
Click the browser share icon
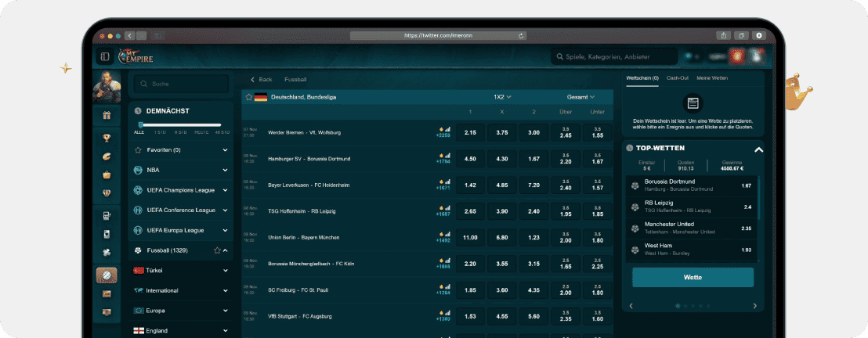pyautogui.click(x=722, y=35)
